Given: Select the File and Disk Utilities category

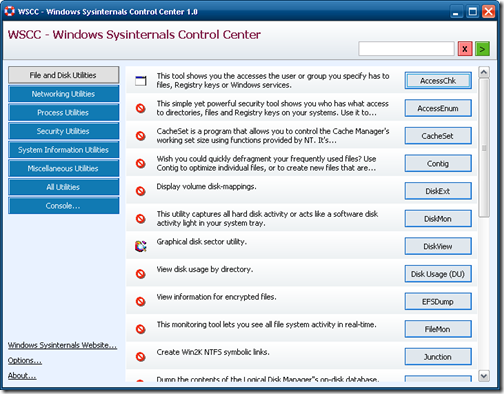Looking at the screenshot, I should coord(63,75).
